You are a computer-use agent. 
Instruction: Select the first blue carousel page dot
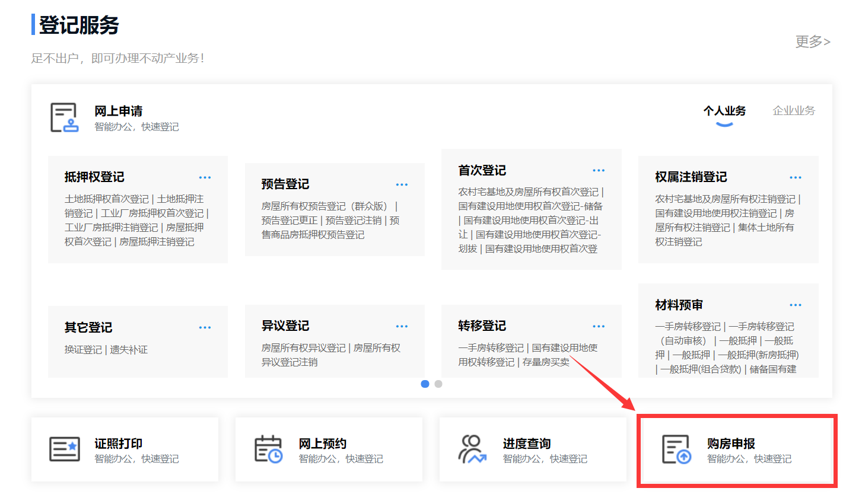point(425,384)
